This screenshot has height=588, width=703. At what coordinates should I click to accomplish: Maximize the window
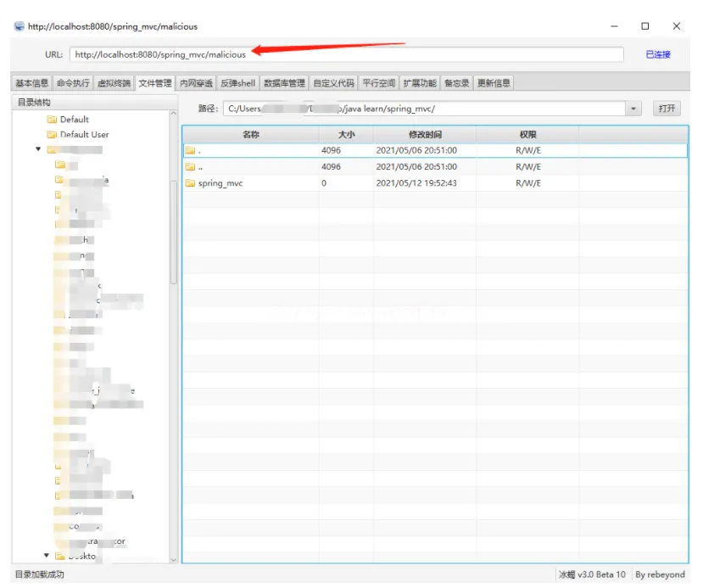pyautogui.click(x=644, y=26)
